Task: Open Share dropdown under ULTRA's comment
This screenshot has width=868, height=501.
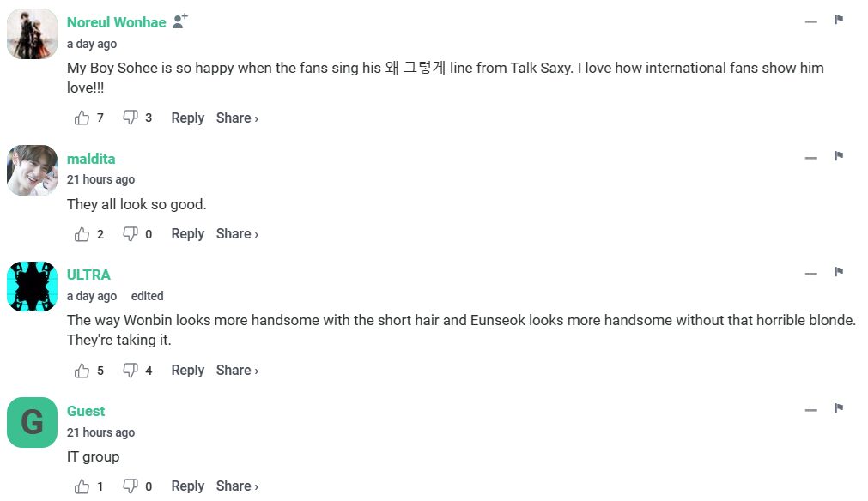Action: [237, 371]
